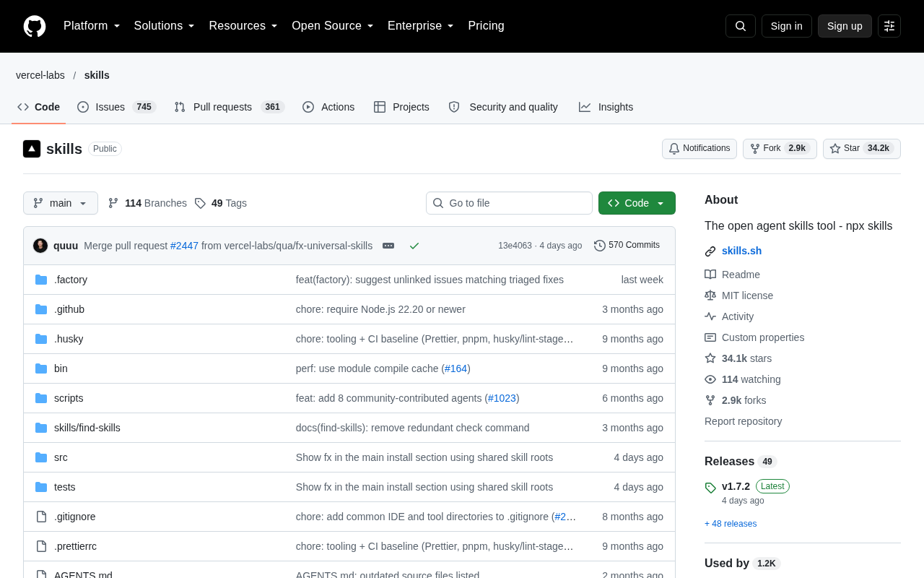Open the GitHub homepage logo
Viewport: 924px width, 578px height.
click(35, 26)
